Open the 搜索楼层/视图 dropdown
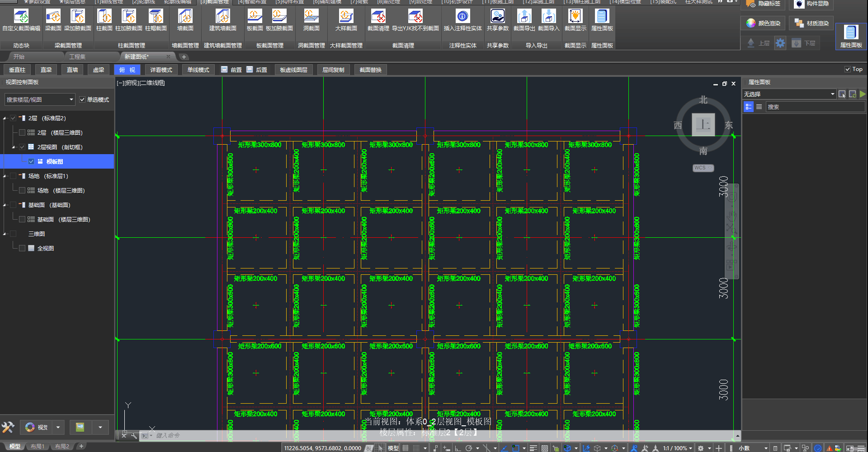 coord(40,99)
